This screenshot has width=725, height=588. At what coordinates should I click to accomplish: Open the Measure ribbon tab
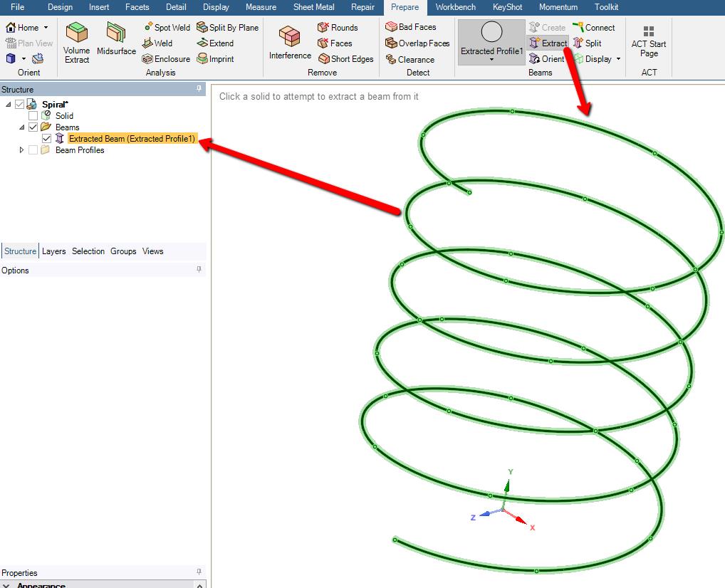point(261,7)
